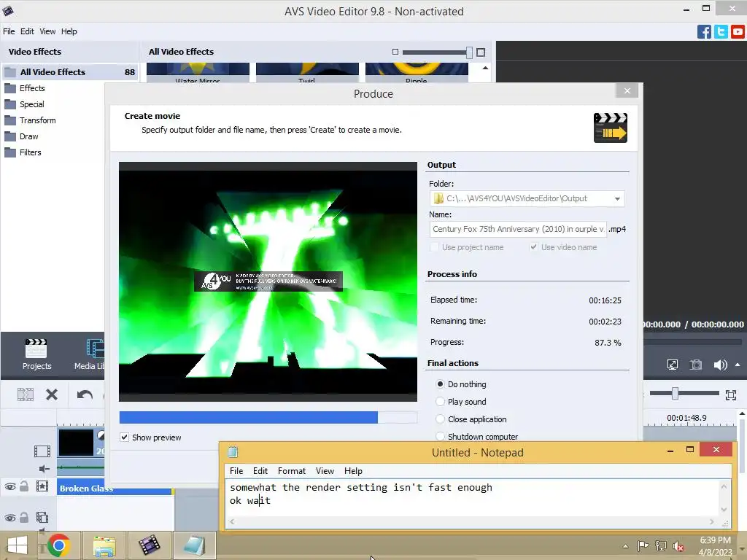Click the snapshot camera icon under preview

click(696, 365)
